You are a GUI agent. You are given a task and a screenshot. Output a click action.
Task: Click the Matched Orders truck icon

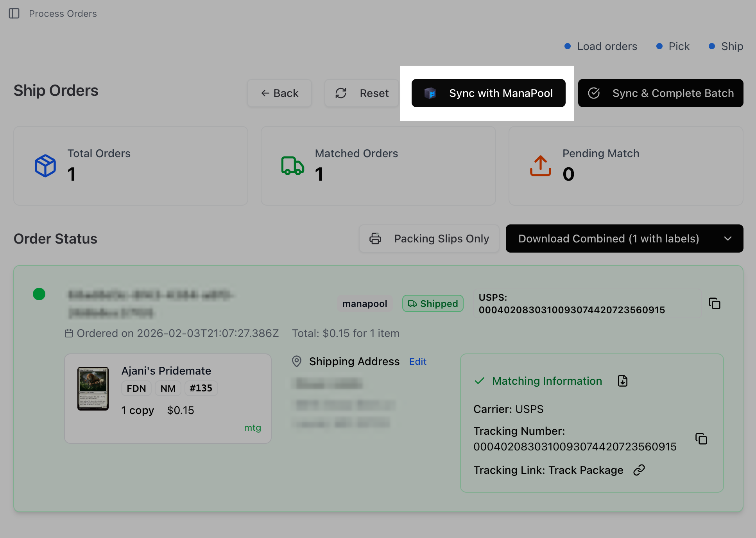tap(292, 166)
